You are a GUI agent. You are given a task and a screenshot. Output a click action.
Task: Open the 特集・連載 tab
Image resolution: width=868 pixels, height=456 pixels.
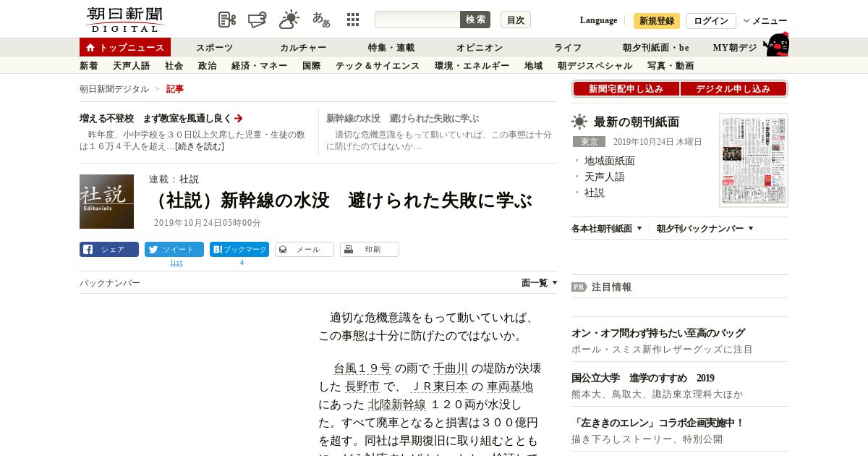[x=391, y=48]
